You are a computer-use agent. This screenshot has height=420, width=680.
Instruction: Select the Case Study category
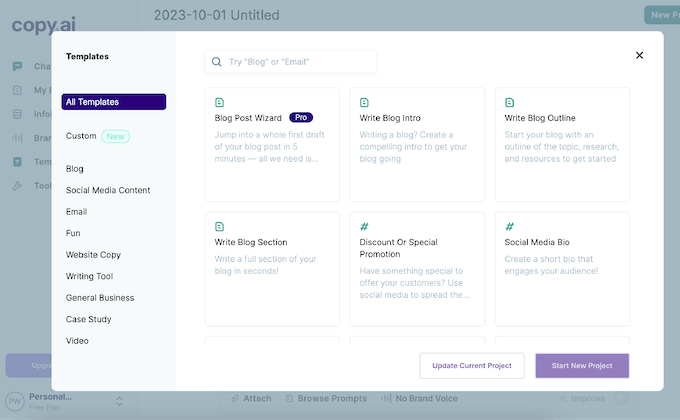point(88,319)
